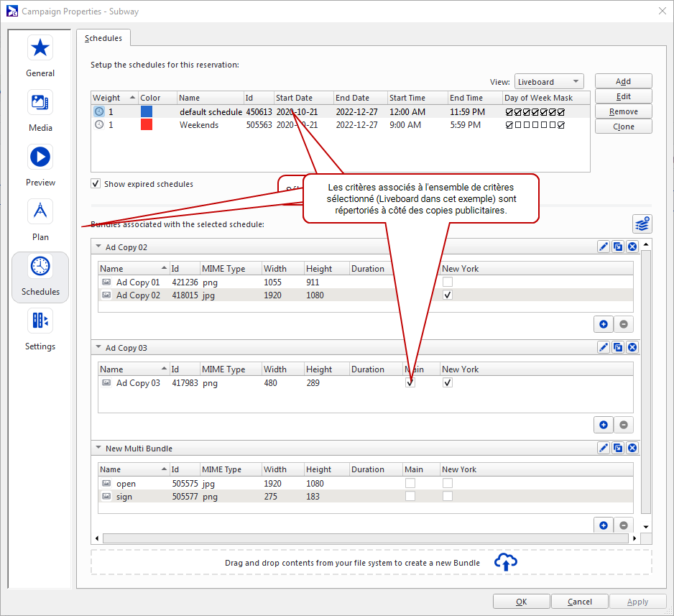Uncheck New York for Ad Copy 02
Viewport: 674px width, 616px height.
(448, 295)
